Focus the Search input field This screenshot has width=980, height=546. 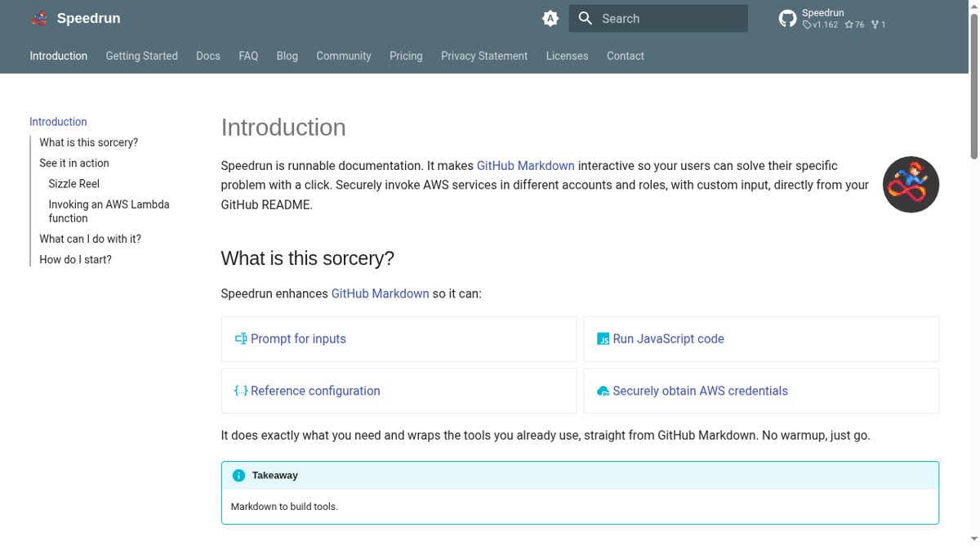[x=658, y=18]
